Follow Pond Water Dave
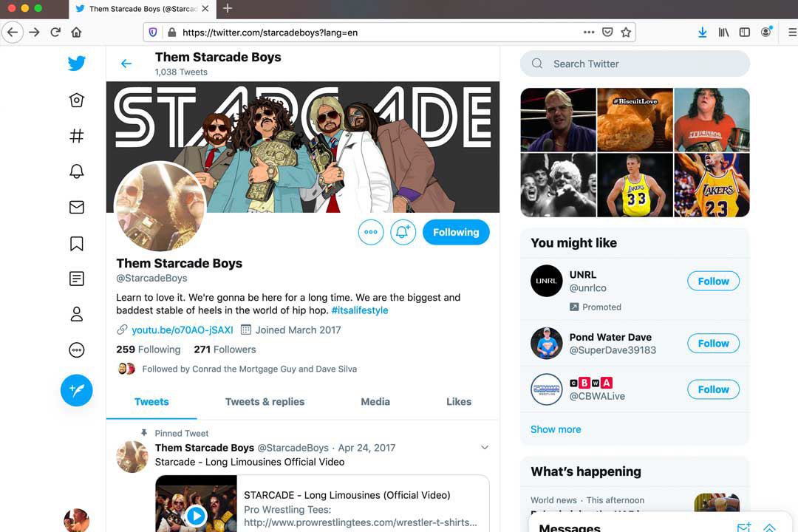 coord(713,344)
